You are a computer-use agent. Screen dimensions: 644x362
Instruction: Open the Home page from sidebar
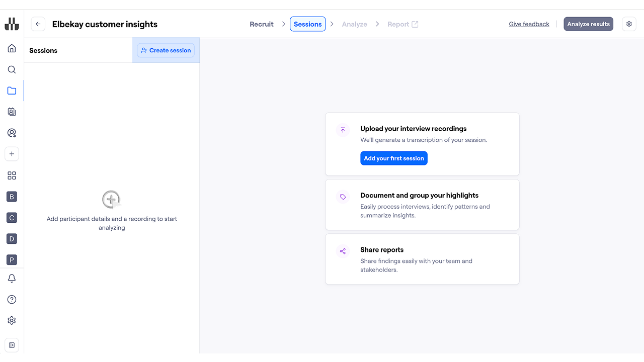click(x=12, y=48)
